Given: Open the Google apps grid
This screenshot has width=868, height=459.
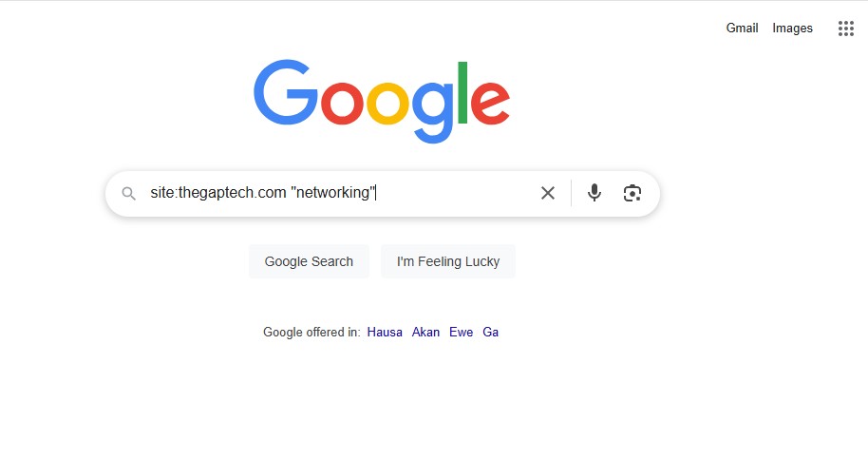Looking at the screenshot, I should (846, 29).
